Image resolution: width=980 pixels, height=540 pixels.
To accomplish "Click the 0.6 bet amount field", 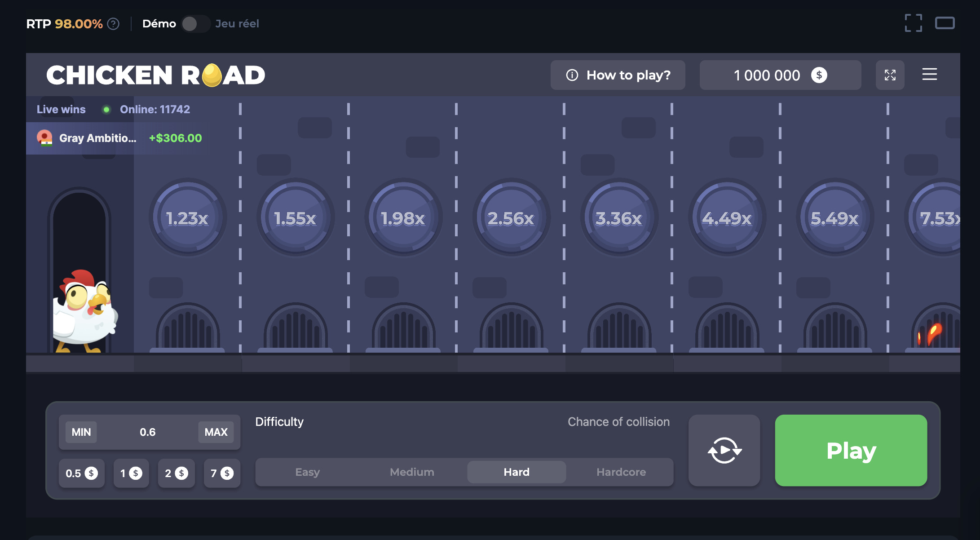I will [x=147, y=432].
